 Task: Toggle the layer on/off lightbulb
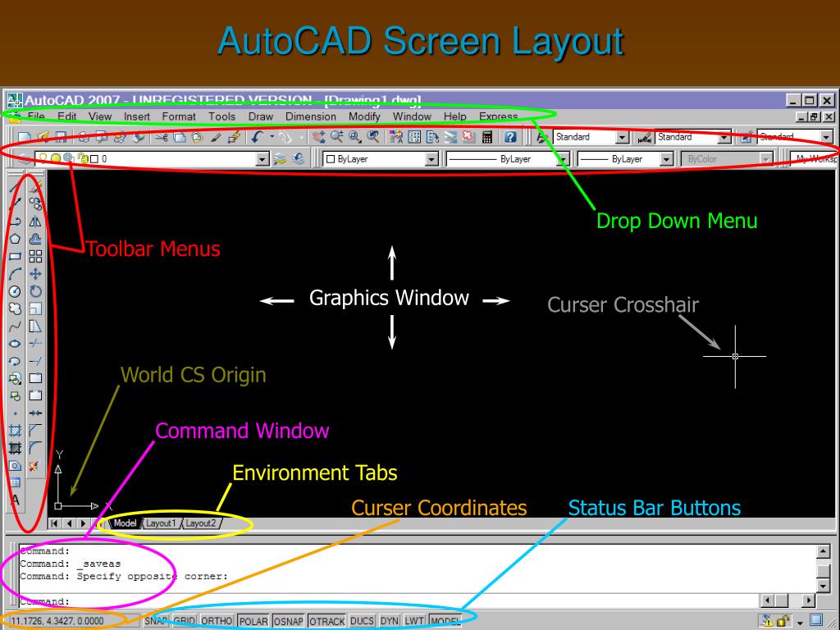tap(43, 158)
